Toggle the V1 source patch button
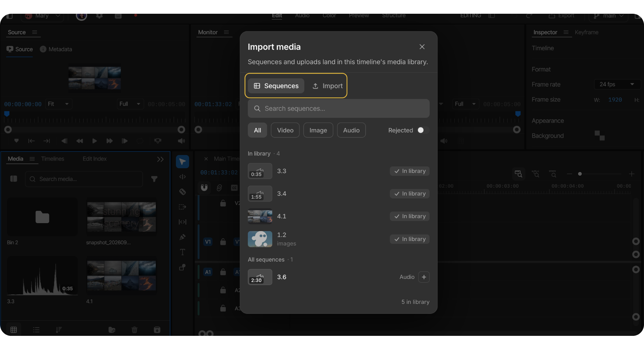The height and width of the screenshot is (362, 644). click(208, 242)
